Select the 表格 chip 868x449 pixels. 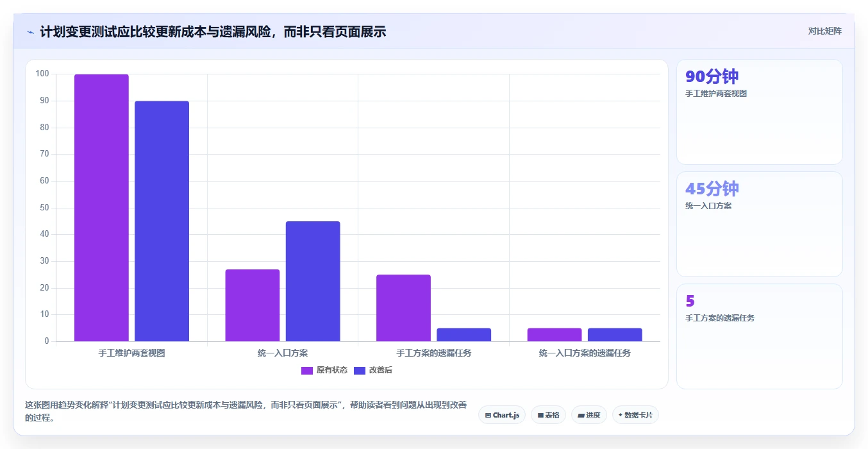pyautogui.click(x=548, y=415)
